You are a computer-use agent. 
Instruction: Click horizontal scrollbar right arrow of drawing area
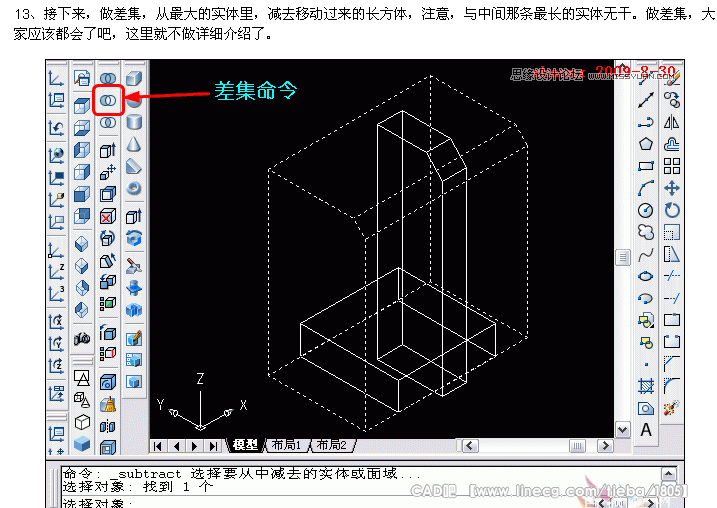(x=605, y=445)
